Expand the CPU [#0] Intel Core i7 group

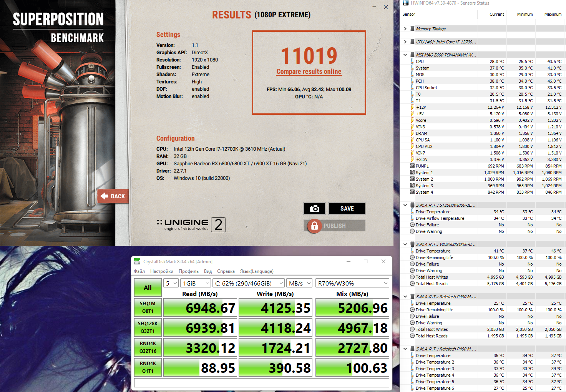point(405,42)
